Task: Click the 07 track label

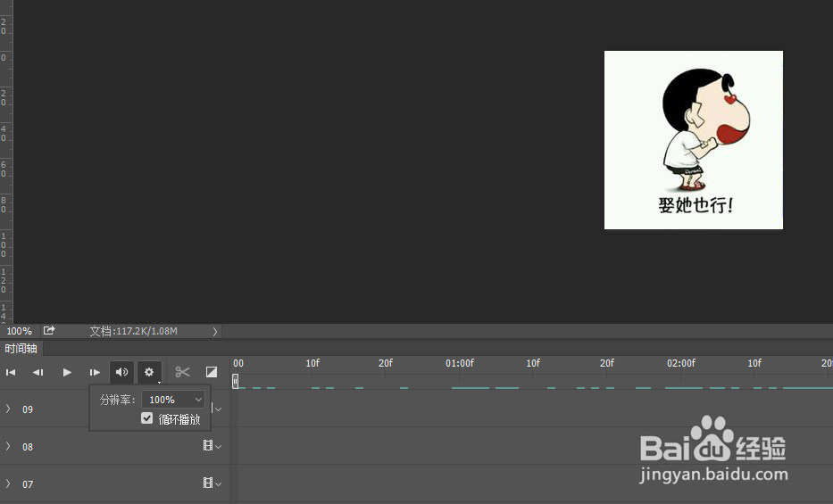Action: click(x=28, y=484)
